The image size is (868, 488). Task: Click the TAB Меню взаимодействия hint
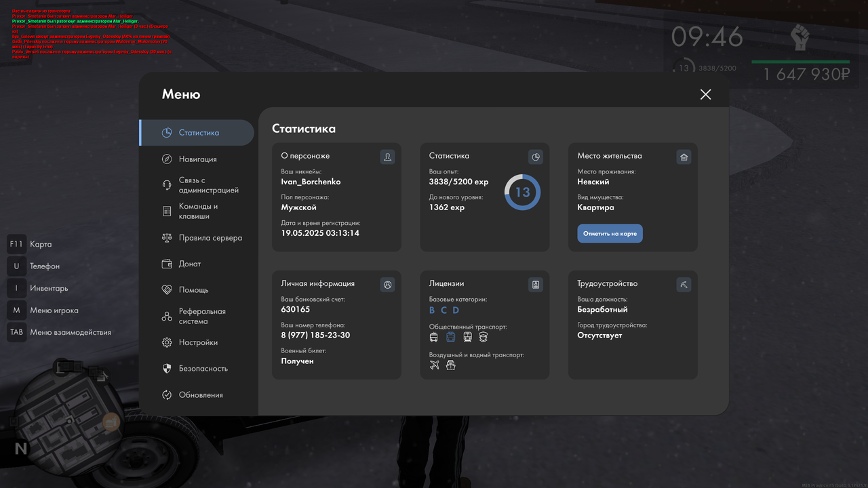click(x=60, y=332)
